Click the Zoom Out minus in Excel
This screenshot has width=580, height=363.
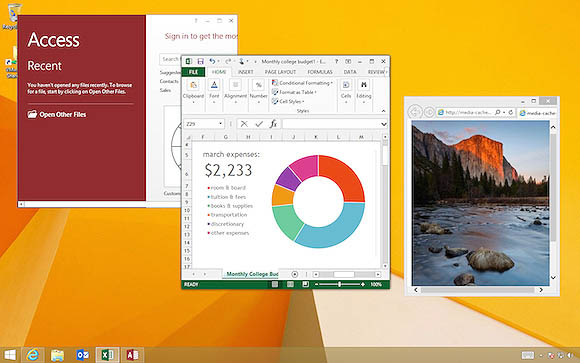point(316,284)
